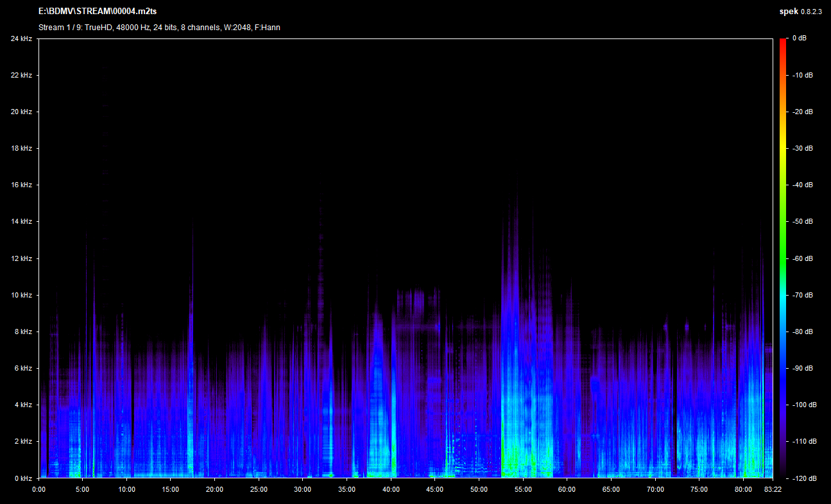This screenshot has width=831, height=504.
Task: Select the 20:00 time axis marker
Action: pos(214,489)
